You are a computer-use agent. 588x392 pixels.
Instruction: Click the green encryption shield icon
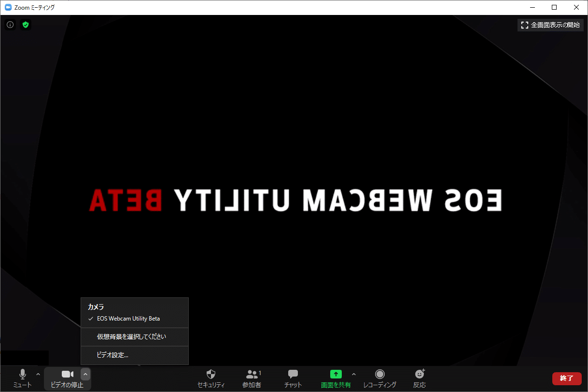[x=26, y=25]
